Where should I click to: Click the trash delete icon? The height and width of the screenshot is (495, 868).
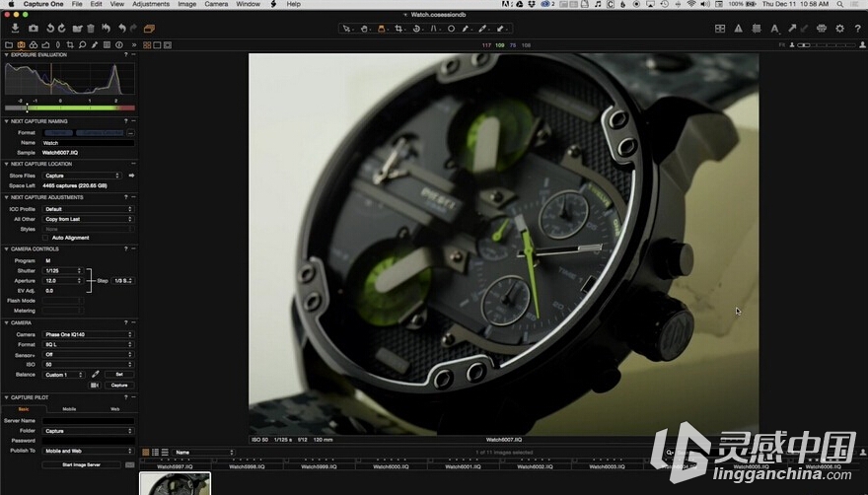[x=91, y=29]
